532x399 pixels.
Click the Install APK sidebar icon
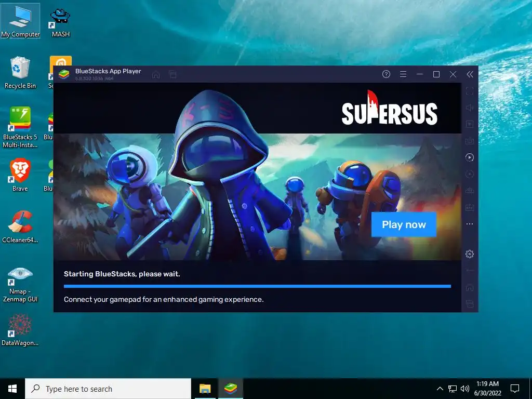[470, 207]
